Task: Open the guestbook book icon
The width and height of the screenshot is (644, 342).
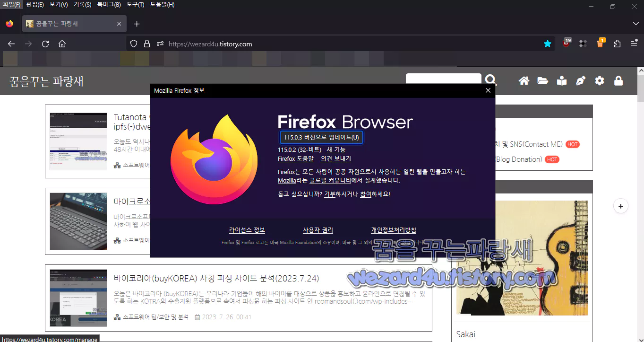Action: pyautogui.click(x=561, y=80)
